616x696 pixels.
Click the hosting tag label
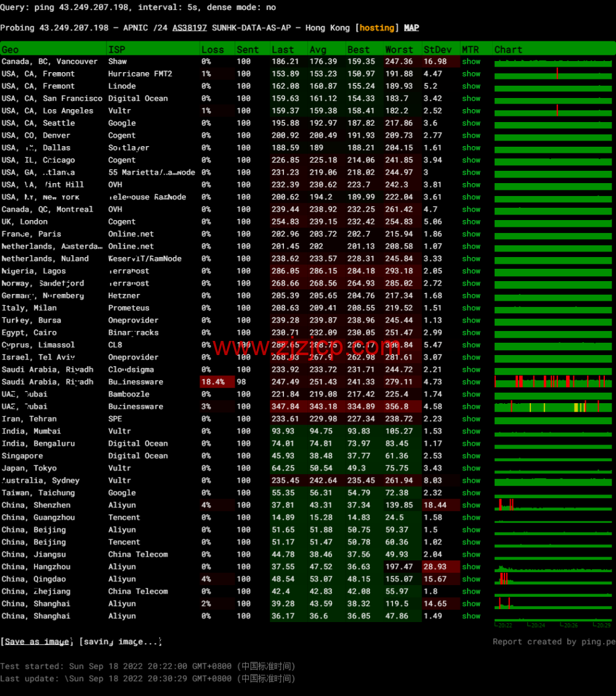[x=377, y=28]
